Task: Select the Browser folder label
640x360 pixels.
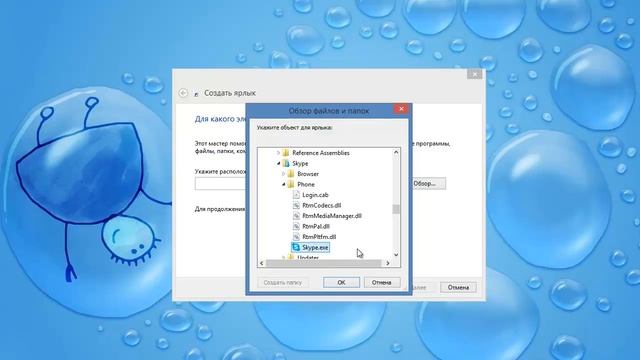Action: [x=308, y=174]
